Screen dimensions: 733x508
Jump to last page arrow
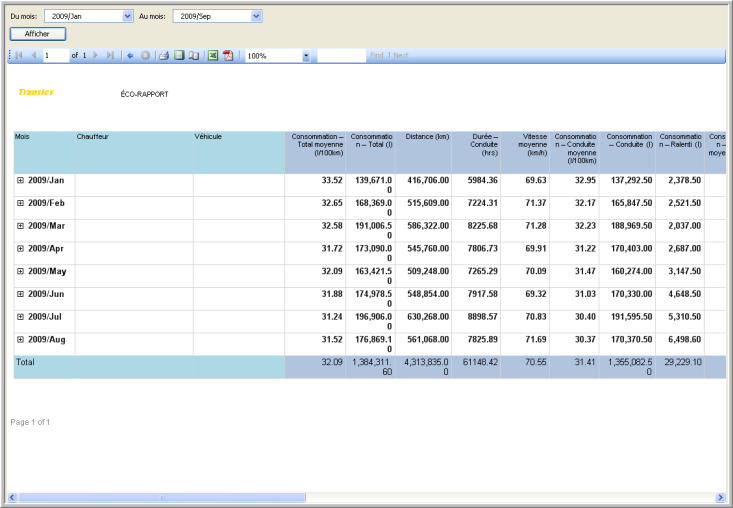pyautogui.click(x=111, y=56)
